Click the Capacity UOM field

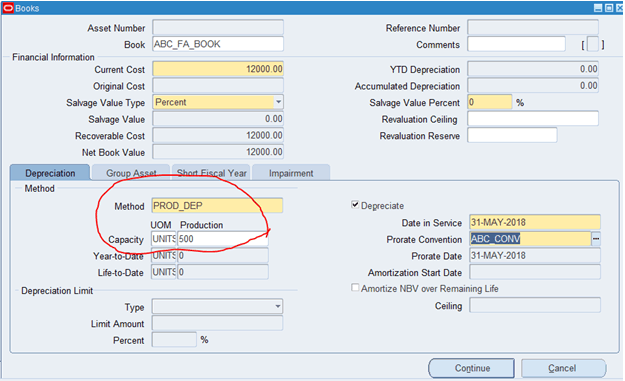point(163,239)
